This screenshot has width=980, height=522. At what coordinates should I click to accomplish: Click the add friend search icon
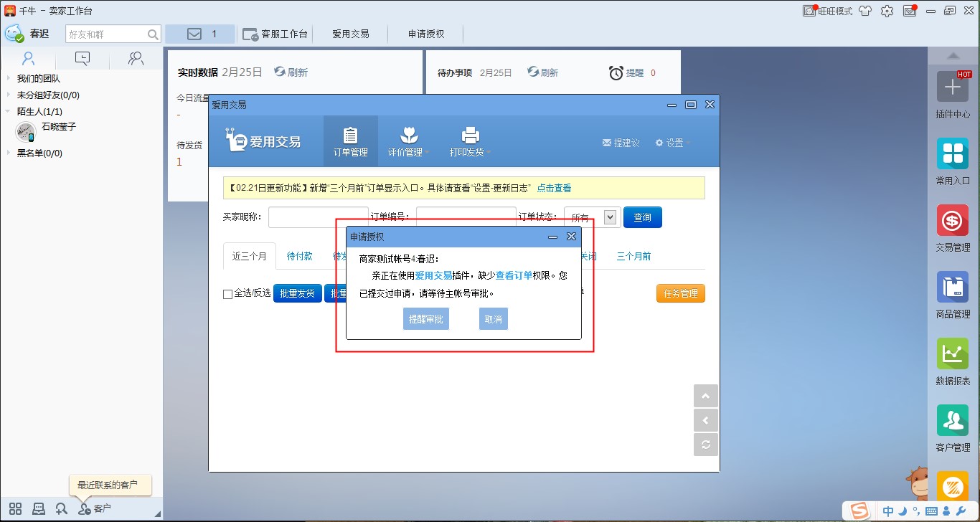coord(62,508)
